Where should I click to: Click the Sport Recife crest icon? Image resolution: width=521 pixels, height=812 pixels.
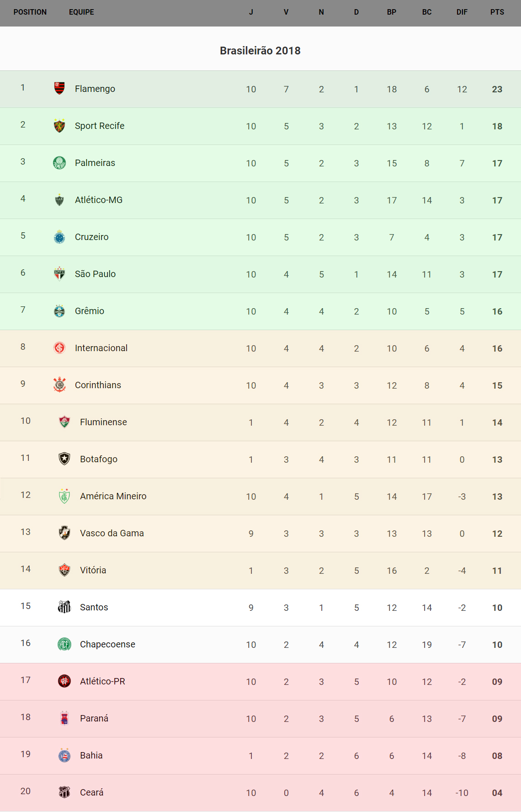pyautogui.click(x=59, y=125)
